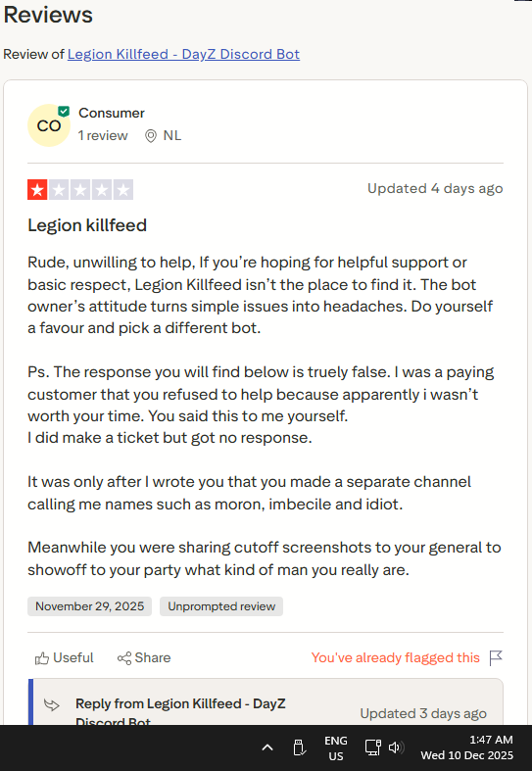This screenshot has width=532, height=771.
Task: Click the flag icon to report review
Action: coord(496,658)
